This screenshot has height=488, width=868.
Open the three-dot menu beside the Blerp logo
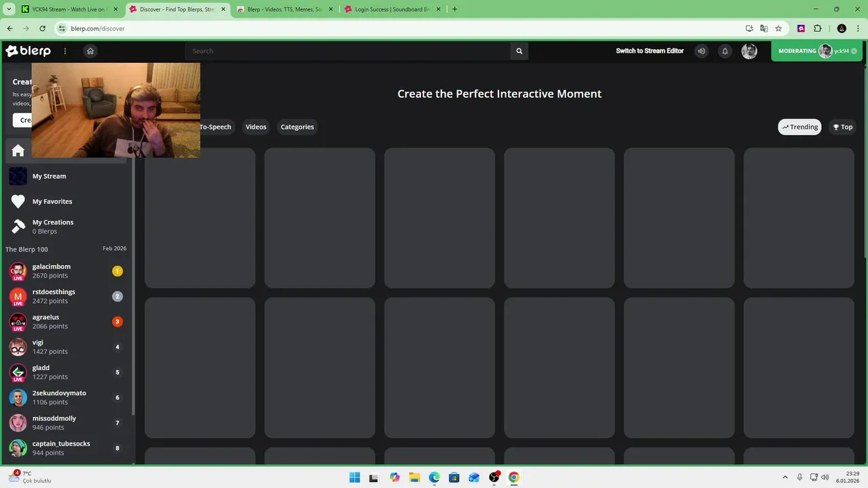pyautogui.click(x=65, y=51)
